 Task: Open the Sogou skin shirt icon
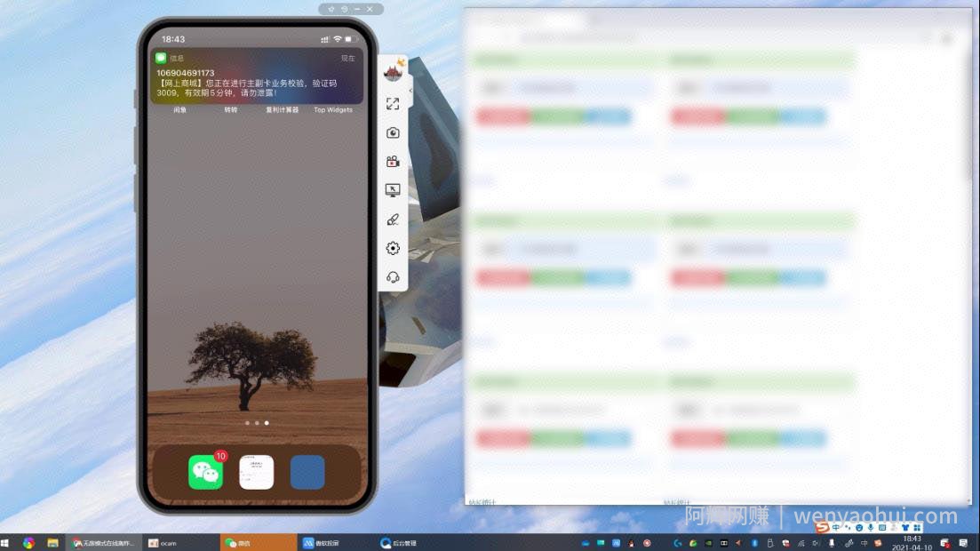pyautogui.click(x=905, y=528)
